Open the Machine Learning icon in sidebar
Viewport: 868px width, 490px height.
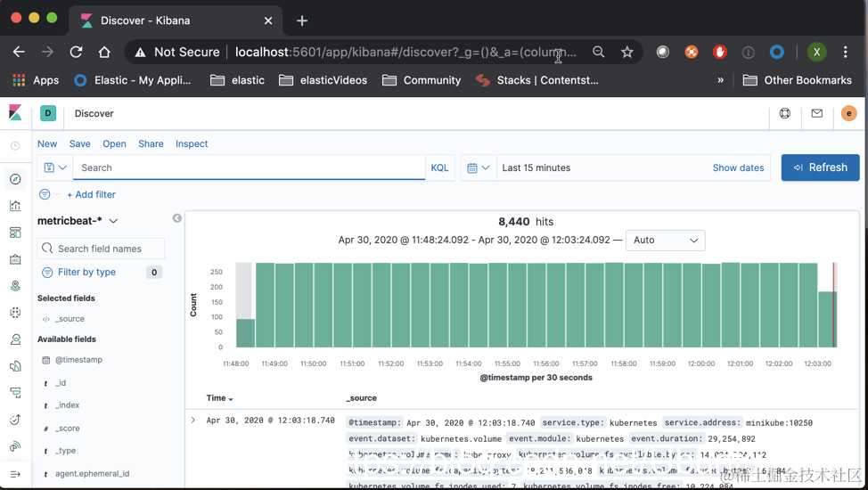point(15,313)
